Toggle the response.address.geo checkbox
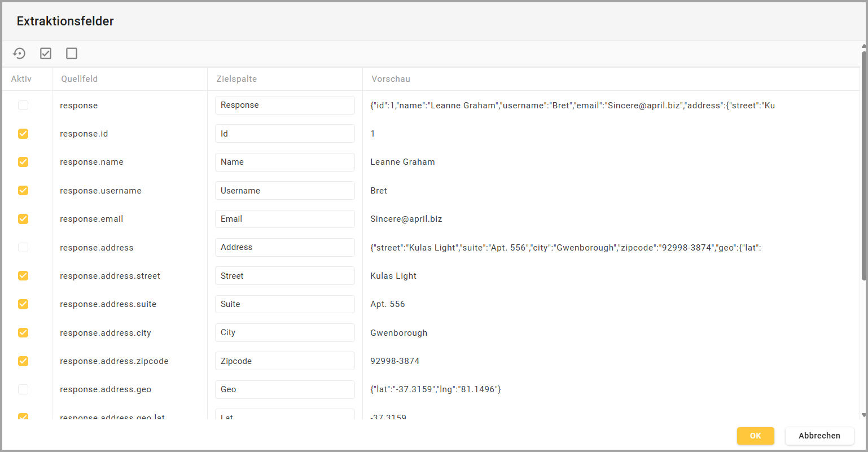The height and width of the screenshot is (452, 868). coord(23,389)
